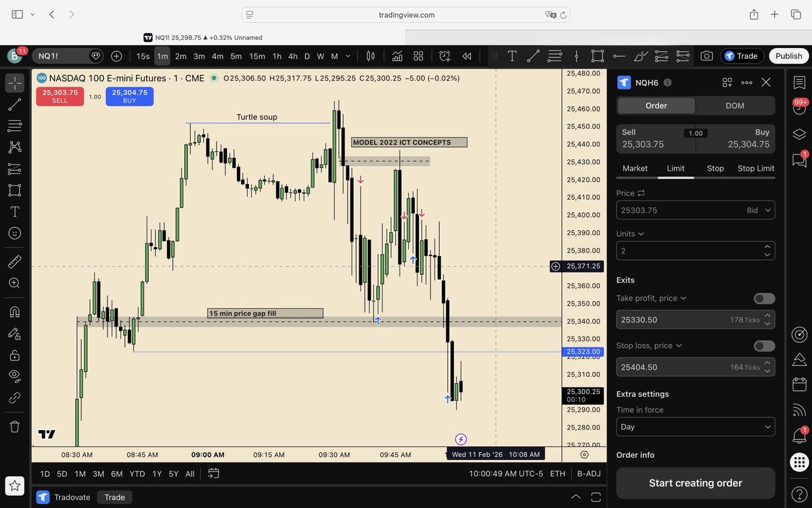Remove drawings with the trash icon

[x=15, y=427]
